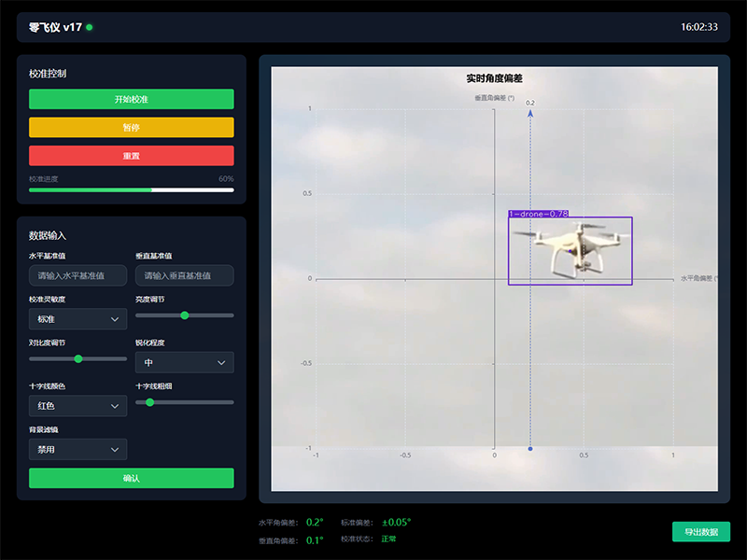Click the blue arrowhead atop the dashed line

click(x=530, y=113)
